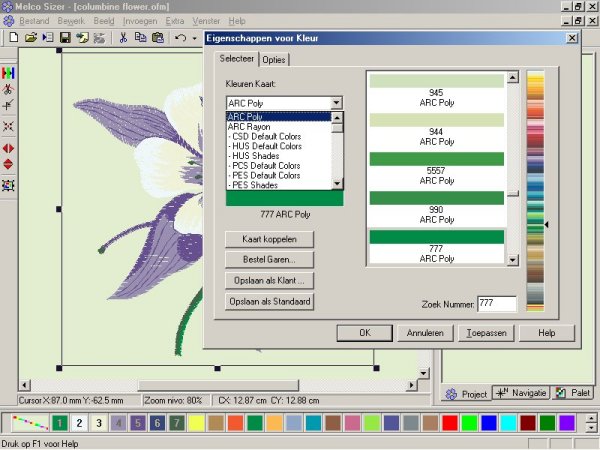Click the New document toolbar icon
The height and width of the screenshot is (450, 600).
(x=14, y=38)
